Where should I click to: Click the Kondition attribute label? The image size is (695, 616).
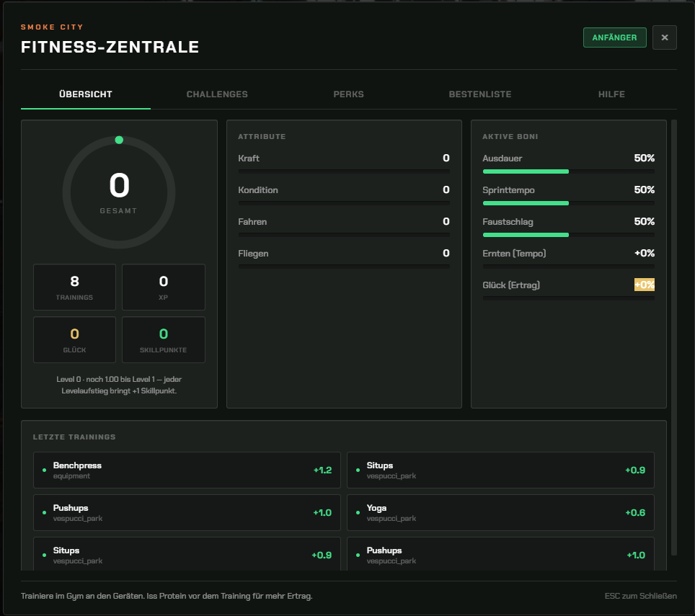pos(258,190)
